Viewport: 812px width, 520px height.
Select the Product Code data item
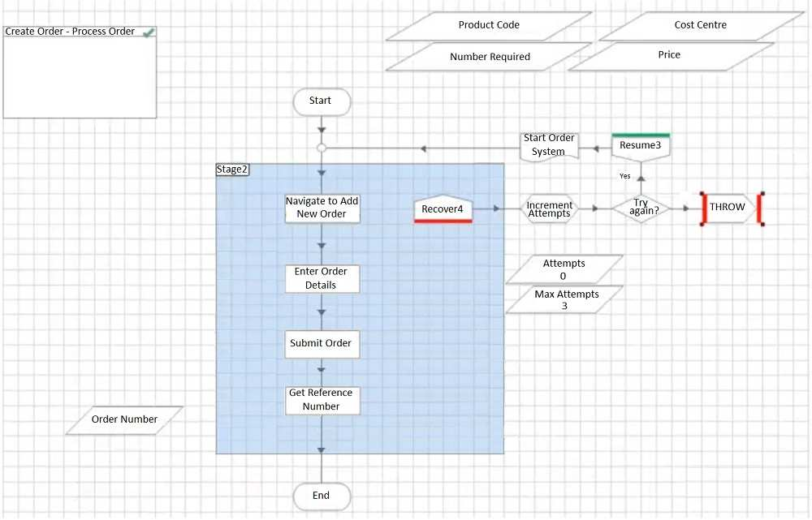point(489,25)
